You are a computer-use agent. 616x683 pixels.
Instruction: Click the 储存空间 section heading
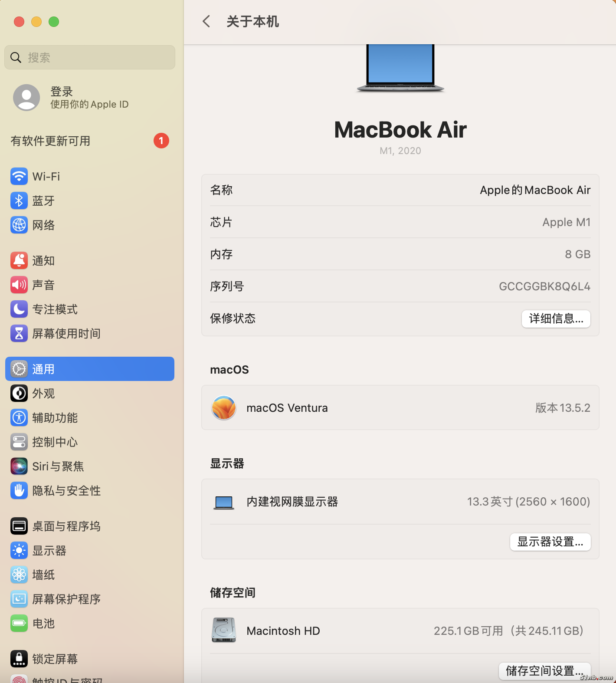pos(233,593)
